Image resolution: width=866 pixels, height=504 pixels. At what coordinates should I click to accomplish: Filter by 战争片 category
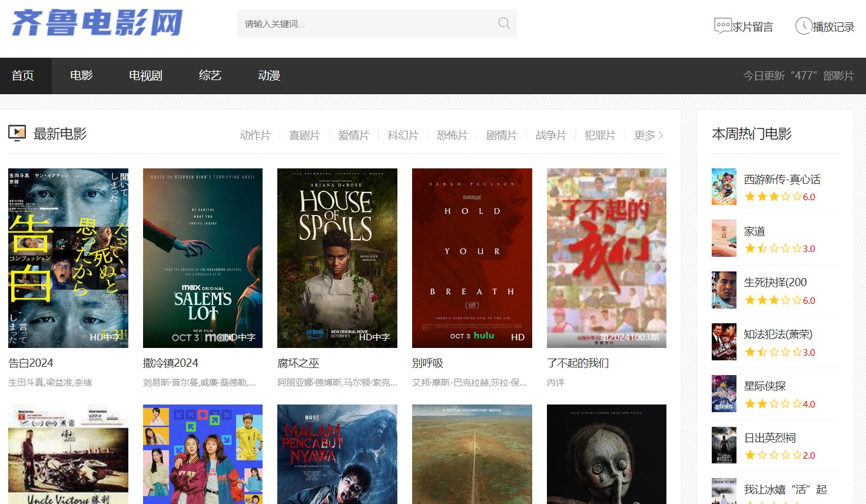(550, 135)
